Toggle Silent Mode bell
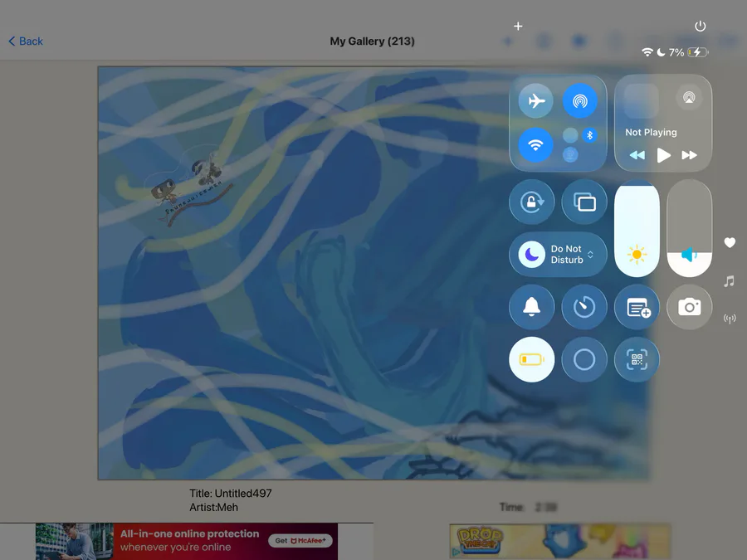Screen dimensions: 747x560 [532, 307]
